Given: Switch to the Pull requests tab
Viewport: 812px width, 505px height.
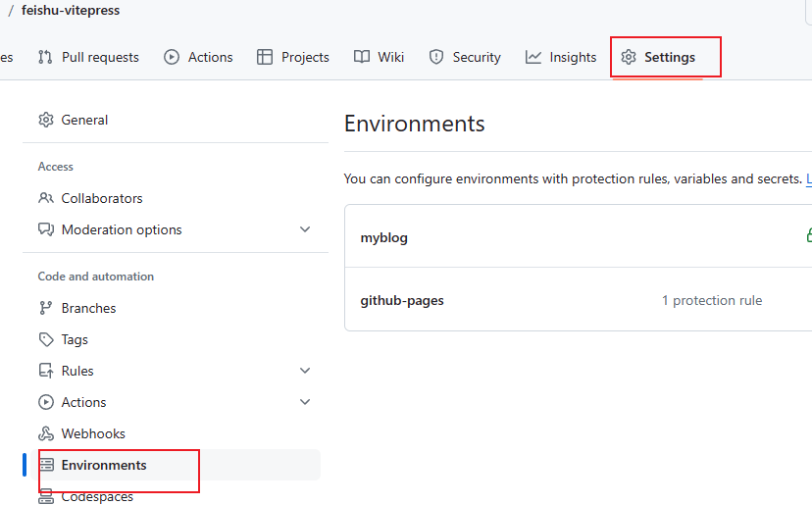Looking at the screenshot, I should [x=88, y=57].
